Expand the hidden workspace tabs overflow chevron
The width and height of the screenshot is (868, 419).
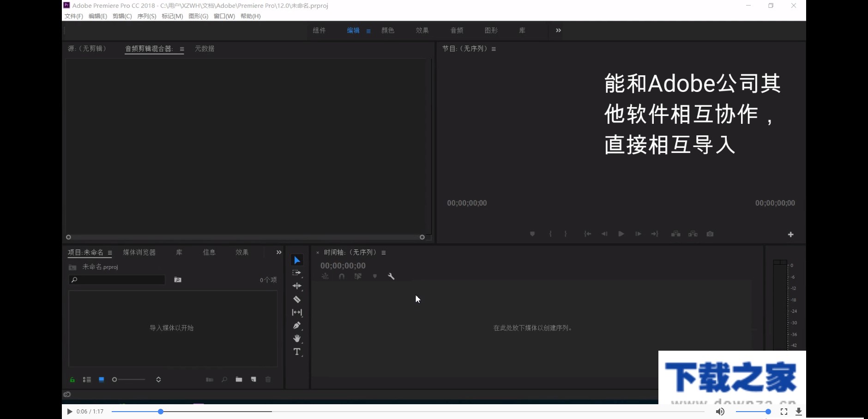pyautogui.click(x=558, y=30)
